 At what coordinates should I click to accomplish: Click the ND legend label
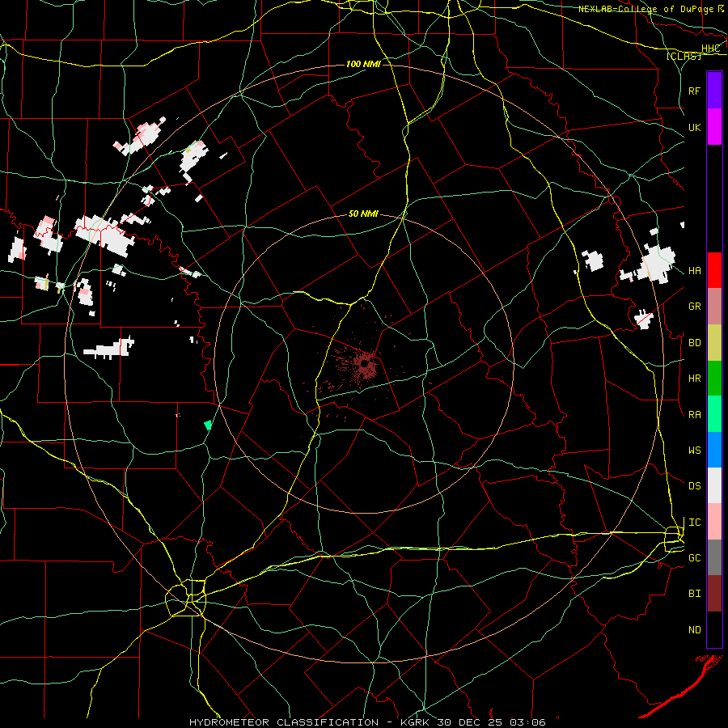694,630
